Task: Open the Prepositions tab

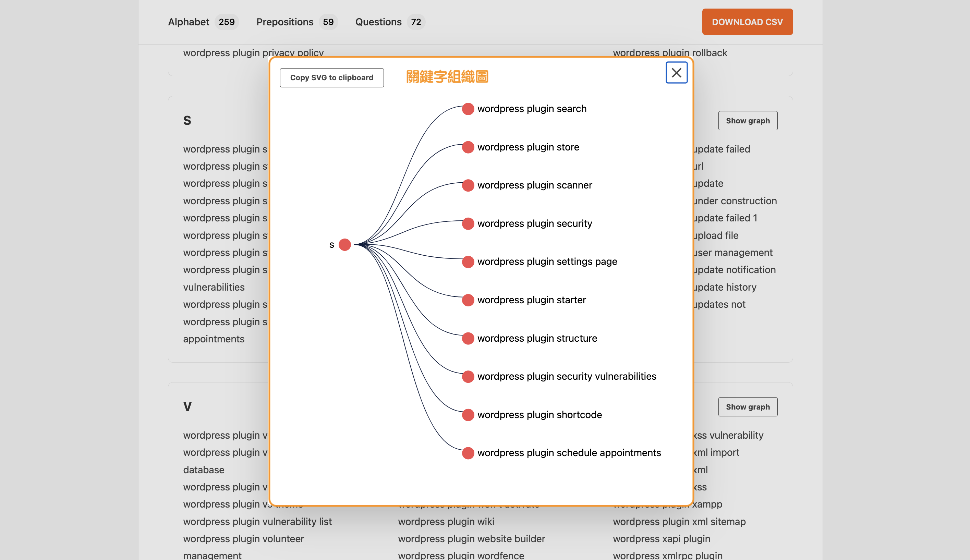Action: pyautogui.click(x=284, y=22)
